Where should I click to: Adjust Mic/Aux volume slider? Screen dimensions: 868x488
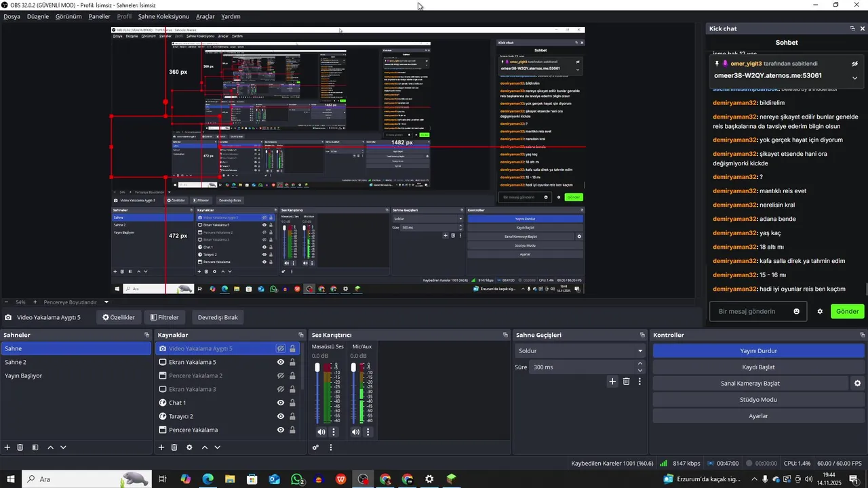coord(353,368)
